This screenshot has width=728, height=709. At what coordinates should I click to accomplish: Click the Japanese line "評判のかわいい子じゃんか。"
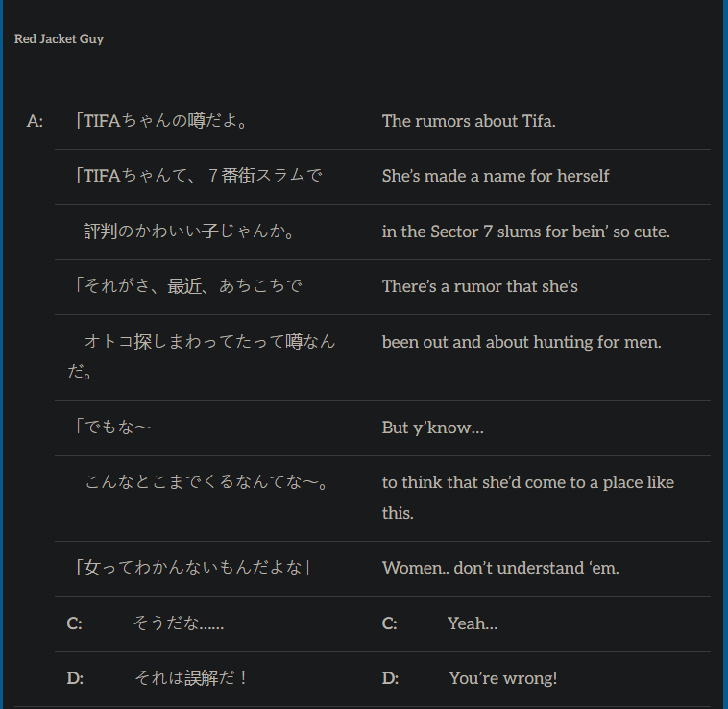point(189,232)
